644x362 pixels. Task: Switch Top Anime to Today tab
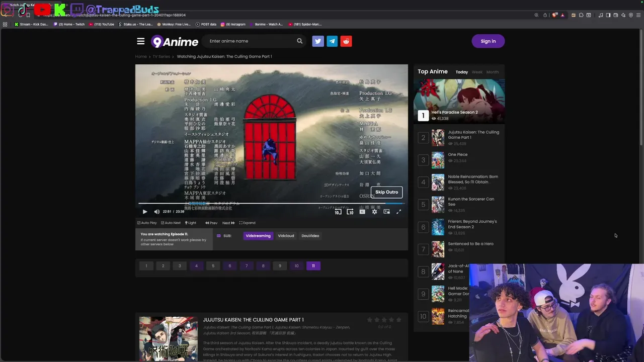[x=462, y=72]
